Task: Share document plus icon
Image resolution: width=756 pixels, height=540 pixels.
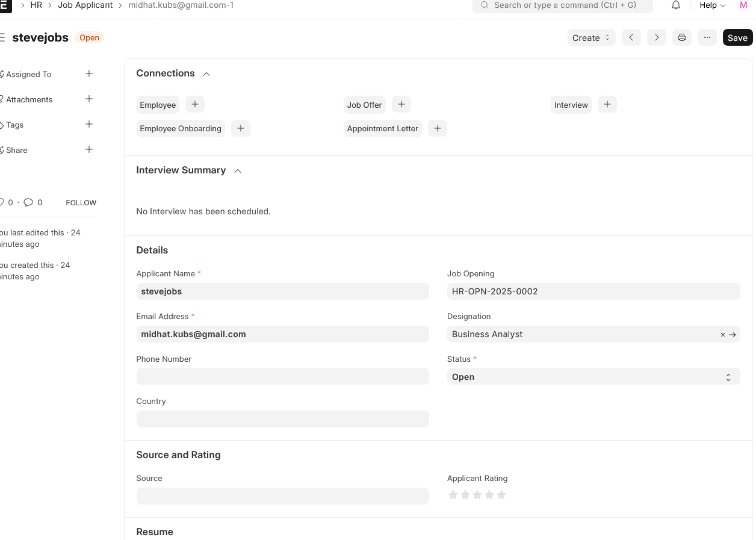Action: tap(89, 149)
